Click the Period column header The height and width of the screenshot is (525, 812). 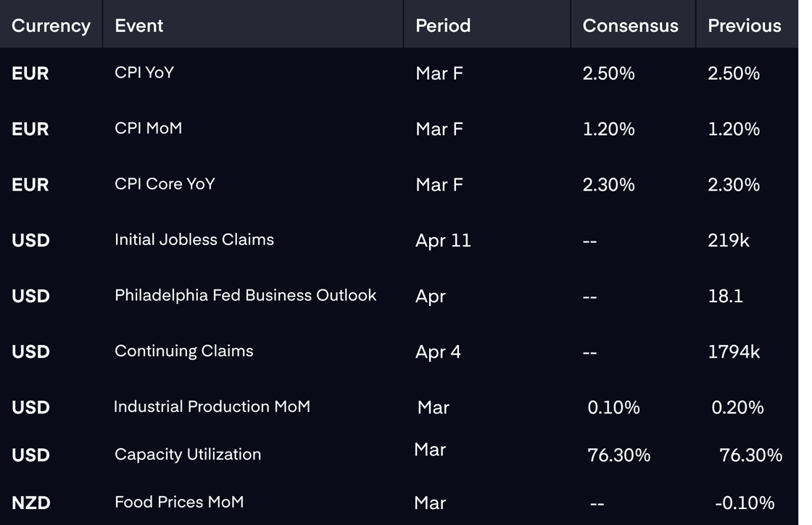pyautogui.click(x=443, y=25)
